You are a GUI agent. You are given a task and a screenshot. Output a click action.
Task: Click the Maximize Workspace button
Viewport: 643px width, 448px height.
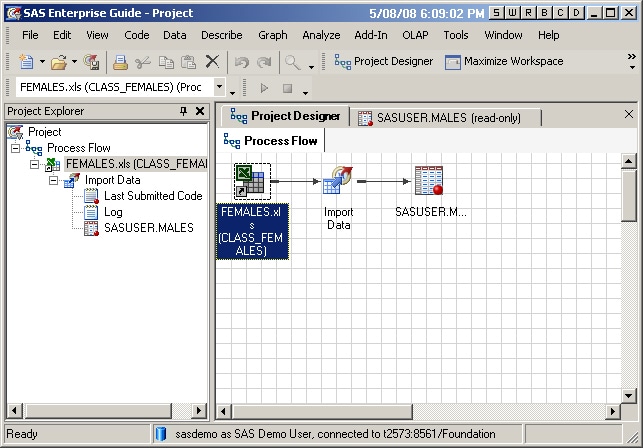click(x=504, y=62)
